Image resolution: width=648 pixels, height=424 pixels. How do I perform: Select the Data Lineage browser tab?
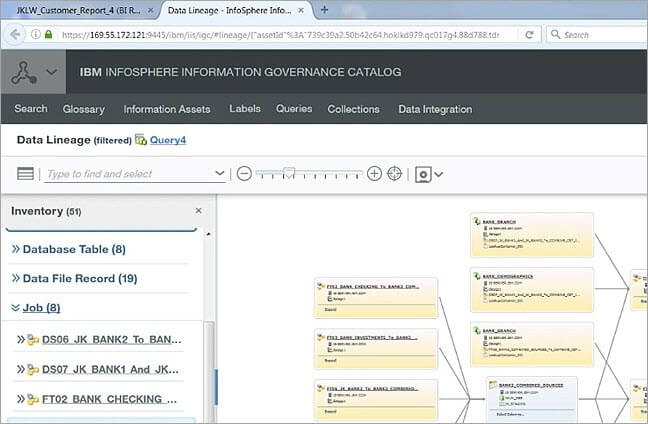(x=229, y=10)
